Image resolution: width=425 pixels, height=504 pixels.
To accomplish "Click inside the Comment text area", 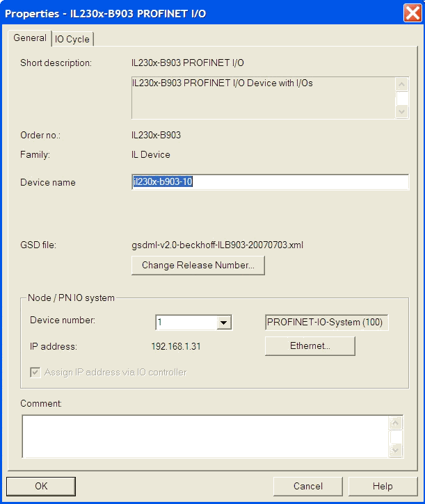I will pyautogui.click(x=205, y=436).
